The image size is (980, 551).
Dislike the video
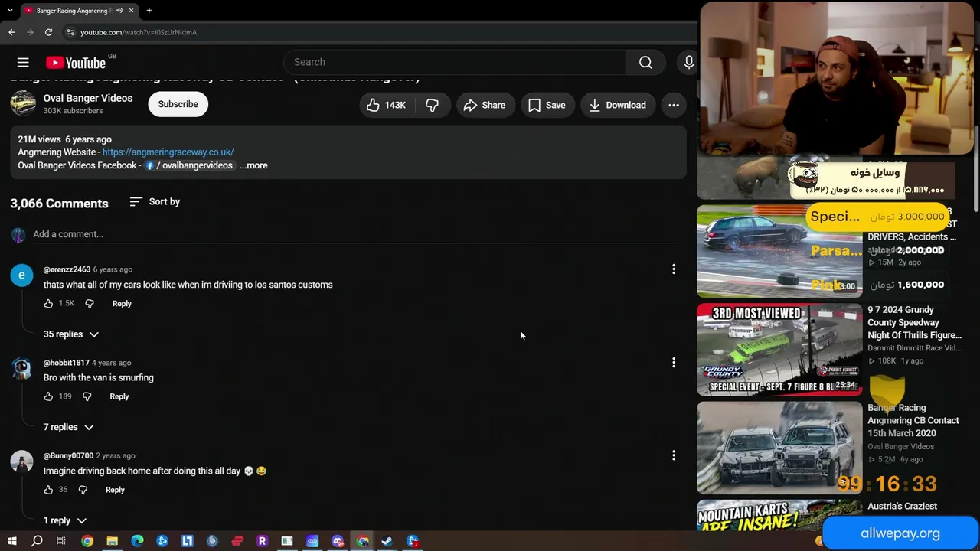[x=432, y=105]
